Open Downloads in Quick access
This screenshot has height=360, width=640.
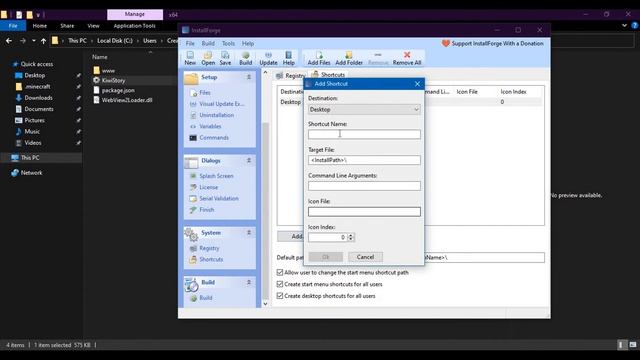(x=38, y=98)
